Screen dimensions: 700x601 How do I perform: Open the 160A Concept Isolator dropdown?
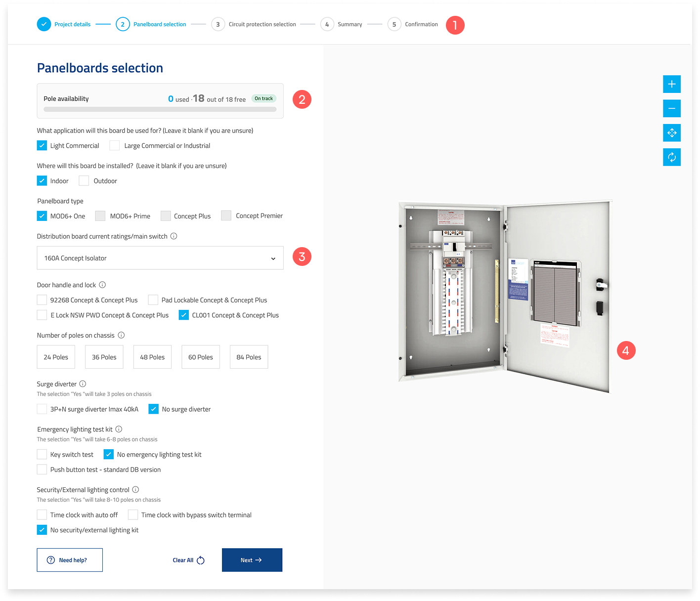tap(160, 258)
